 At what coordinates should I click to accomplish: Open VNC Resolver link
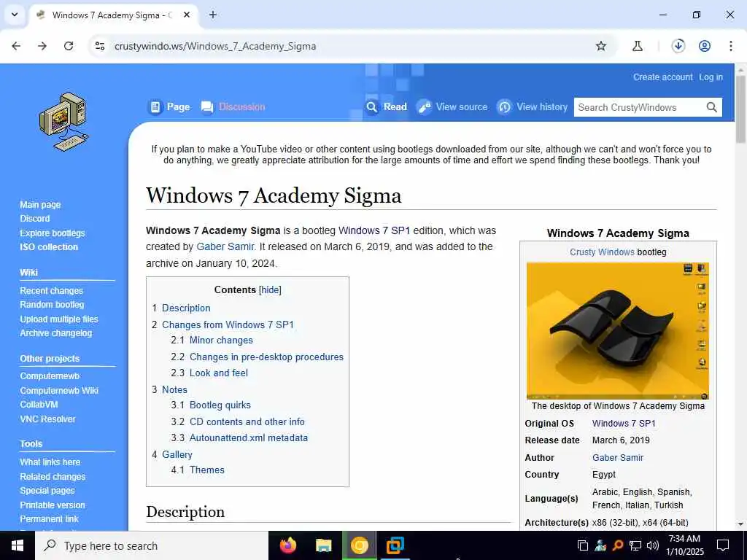pyautogui.click(x=47, y=419)
